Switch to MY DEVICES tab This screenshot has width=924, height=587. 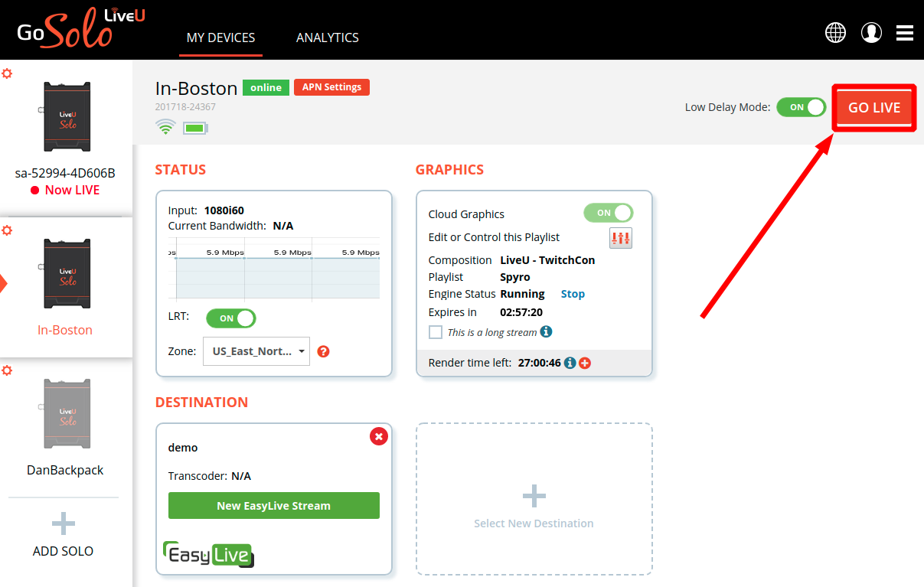coord(221,37)
